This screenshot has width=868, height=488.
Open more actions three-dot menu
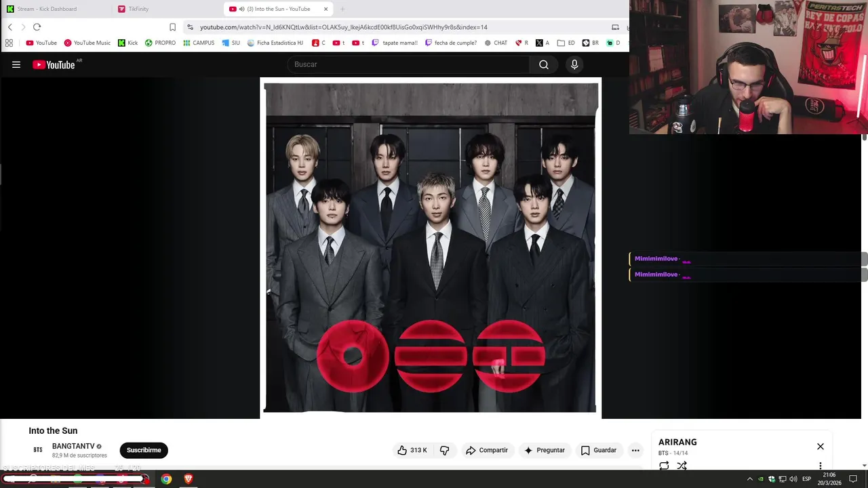coord(635,450)
